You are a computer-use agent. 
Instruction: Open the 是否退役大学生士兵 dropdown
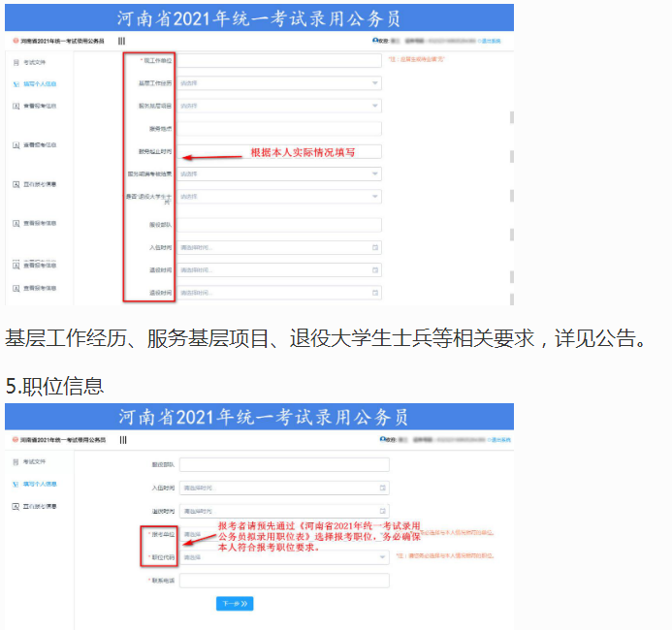tap(279, 197)
